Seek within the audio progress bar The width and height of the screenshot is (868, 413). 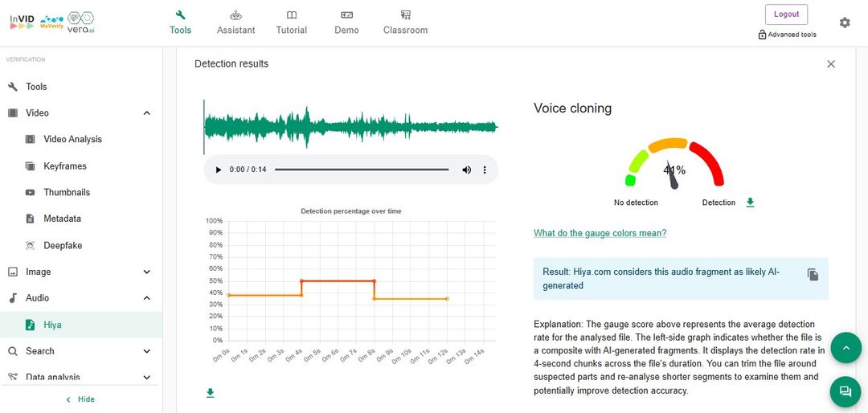tap(362, 170)
